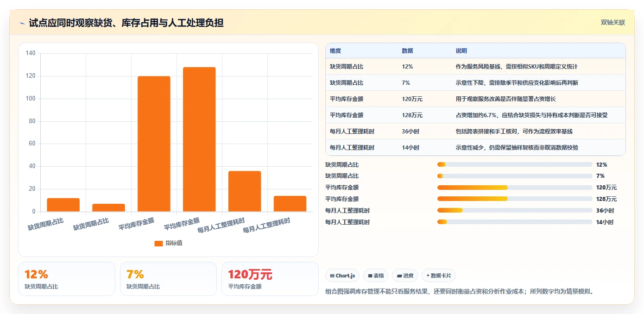Select the 数据卡片 chip
This screenshot has height=314, width=644.
pyautogui.click(x=438, y=276)
